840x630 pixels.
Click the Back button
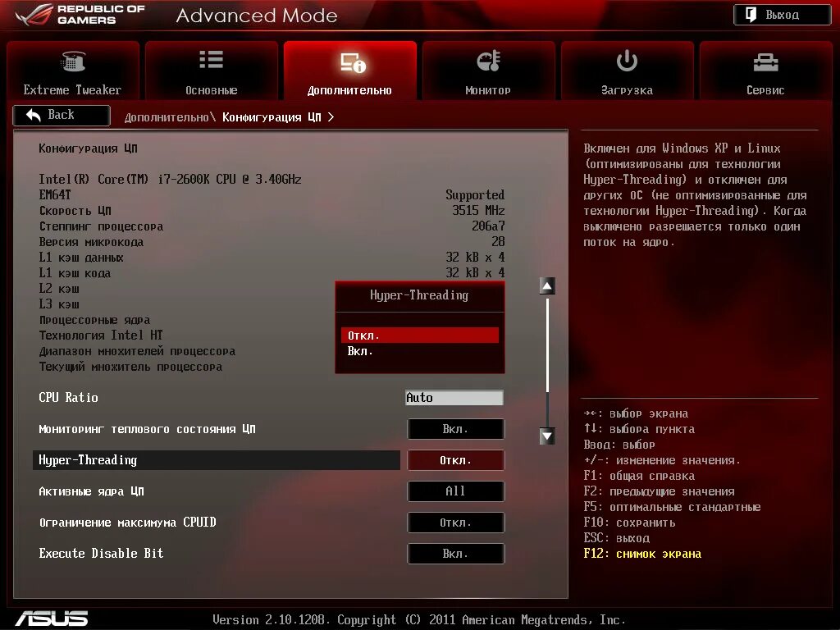tap(62, 115)
